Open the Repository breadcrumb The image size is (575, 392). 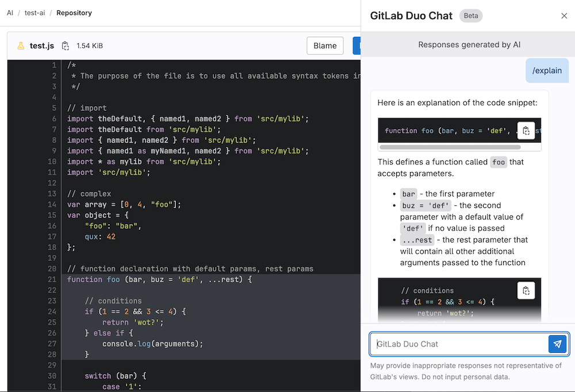click(x=74, y=13)
